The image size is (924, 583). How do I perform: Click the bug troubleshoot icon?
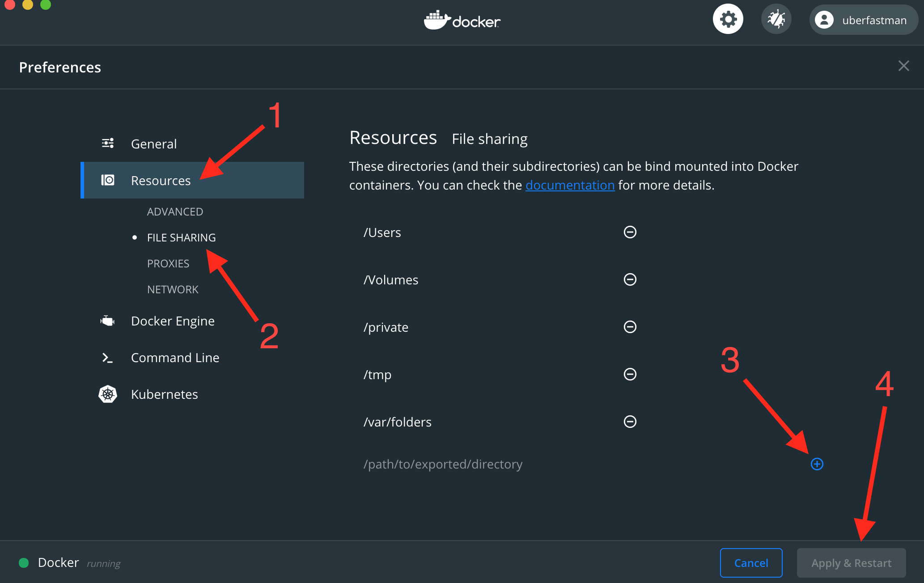click(x=776, y=20)
